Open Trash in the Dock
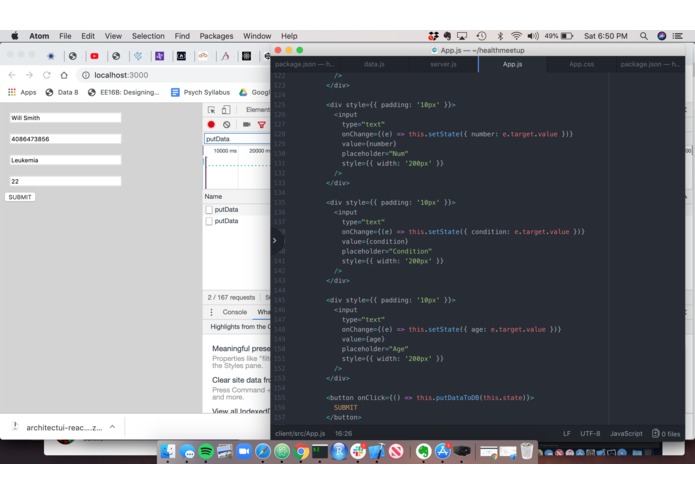 [x=527, y=451]
